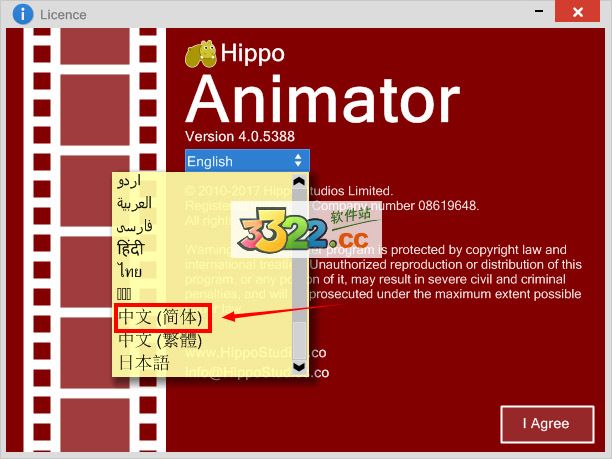The image size is (612, 459).
Task: Click the language list scroll-down arrow
Action: [x=299, y=367]
